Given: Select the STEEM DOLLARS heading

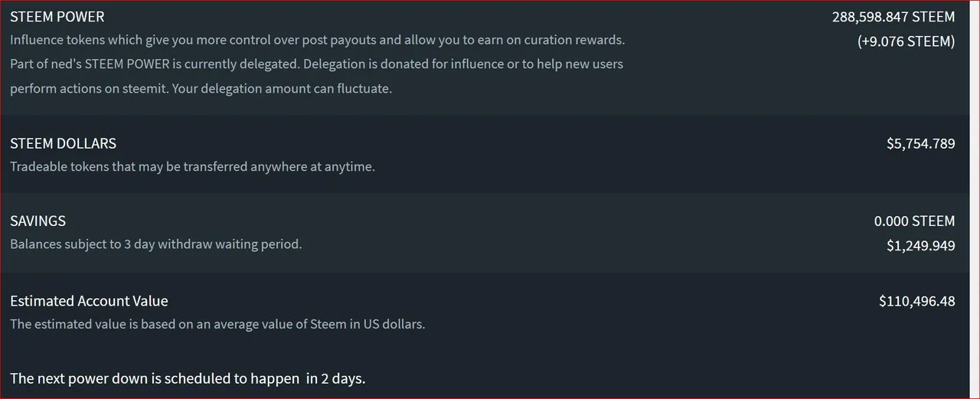Looking at the screenshot, I should coord(64,143).
